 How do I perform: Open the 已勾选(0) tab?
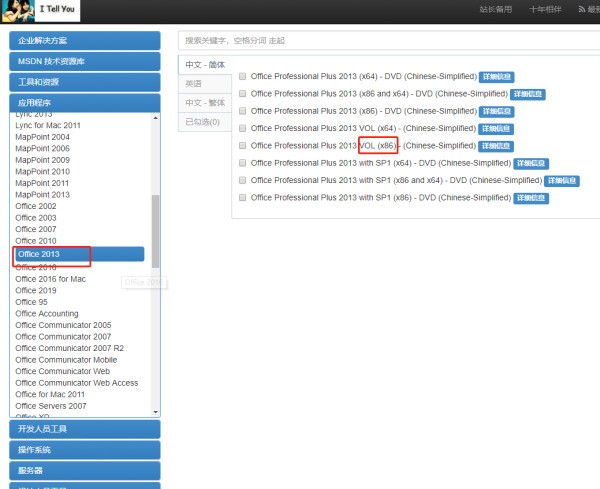[202, 122]
